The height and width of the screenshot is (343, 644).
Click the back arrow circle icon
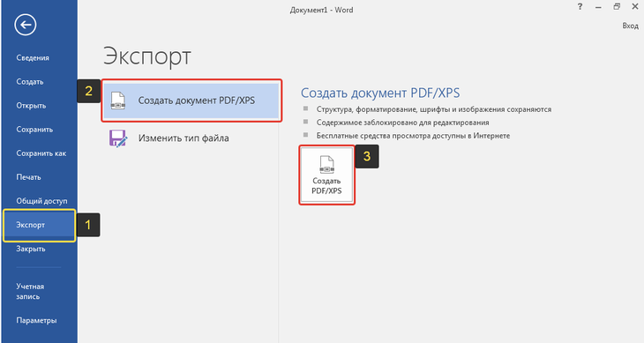[x=26, y=25]
